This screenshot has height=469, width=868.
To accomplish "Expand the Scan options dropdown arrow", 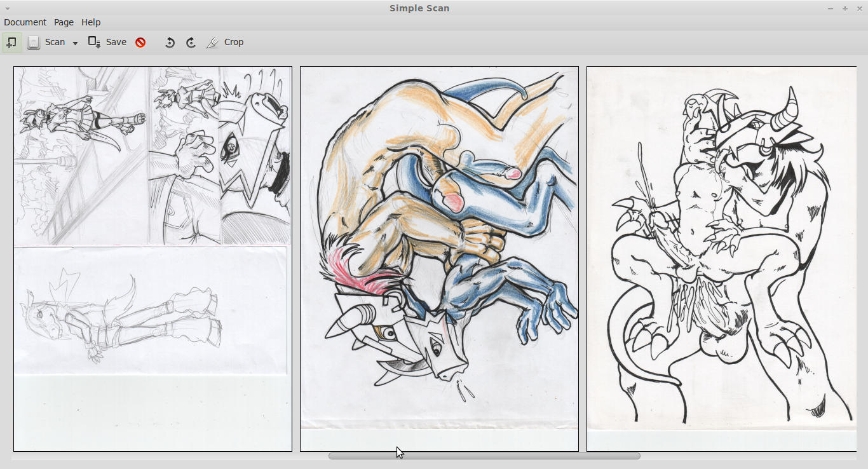I will (x=75, y=43).
